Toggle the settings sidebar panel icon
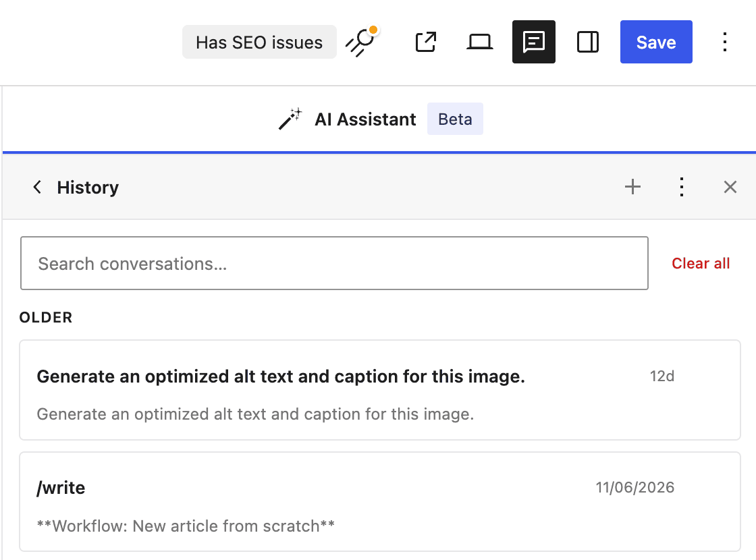Viewport: 756px width, 560px height. [588, 42]
